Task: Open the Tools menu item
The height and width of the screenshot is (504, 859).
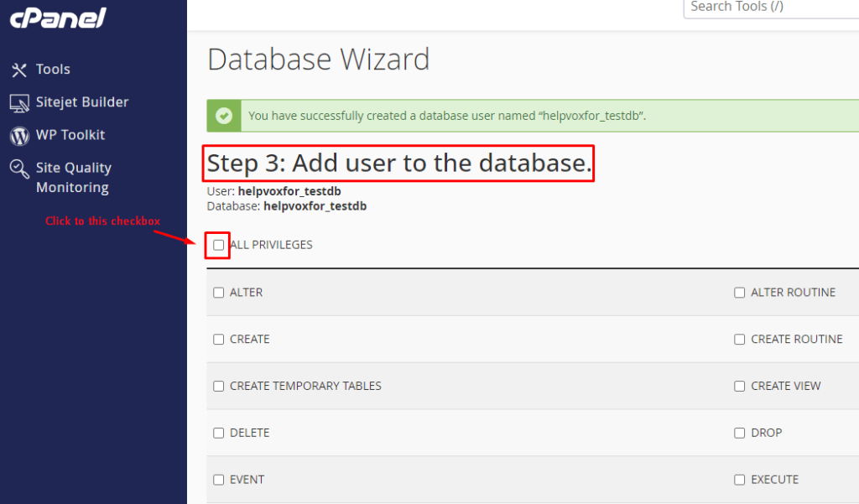Action: [x=53, y=70]
